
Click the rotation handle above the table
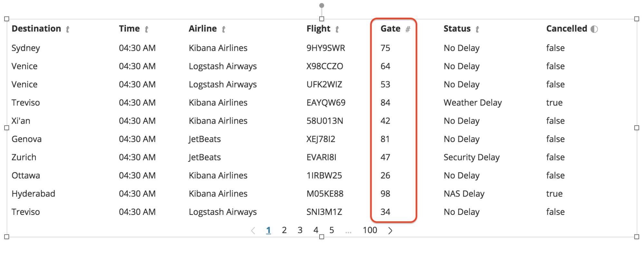[x=322, y=5]
